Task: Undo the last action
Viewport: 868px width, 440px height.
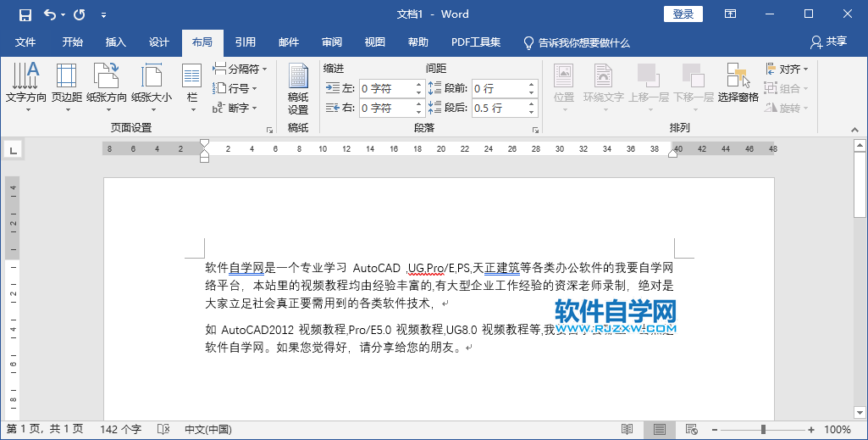Action: click(x=50, y=15)
